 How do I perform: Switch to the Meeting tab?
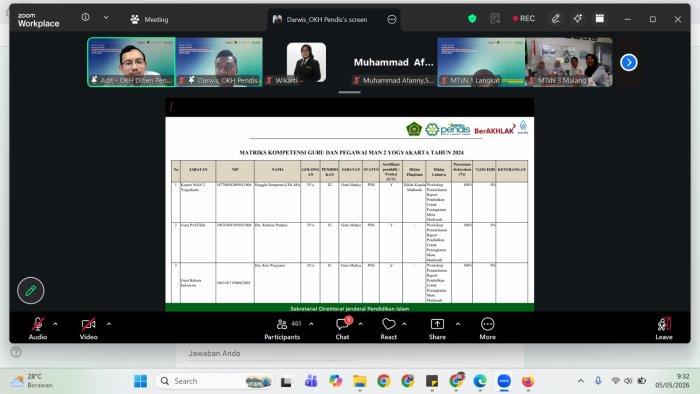(150, 20)
